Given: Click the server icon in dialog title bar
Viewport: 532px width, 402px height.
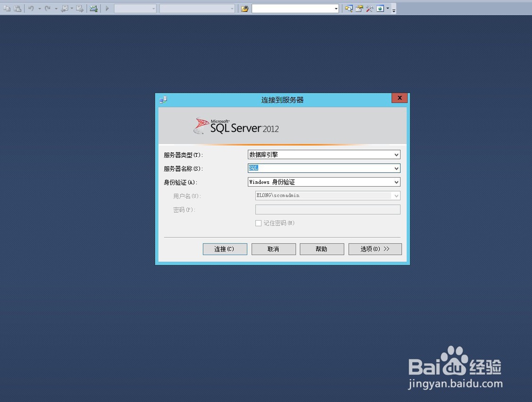Looking at the screenshot, I should click(x=163, y=100).
